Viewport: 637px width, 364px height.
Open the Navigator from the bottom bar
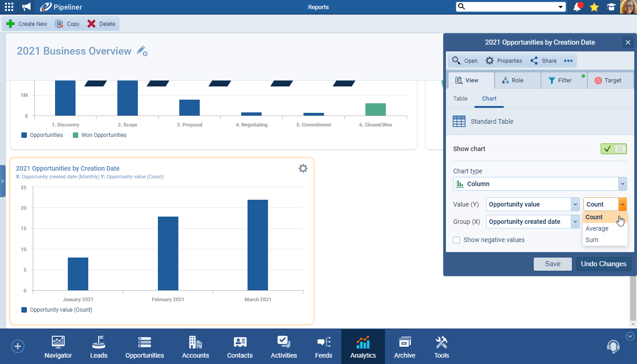[58, 346]
